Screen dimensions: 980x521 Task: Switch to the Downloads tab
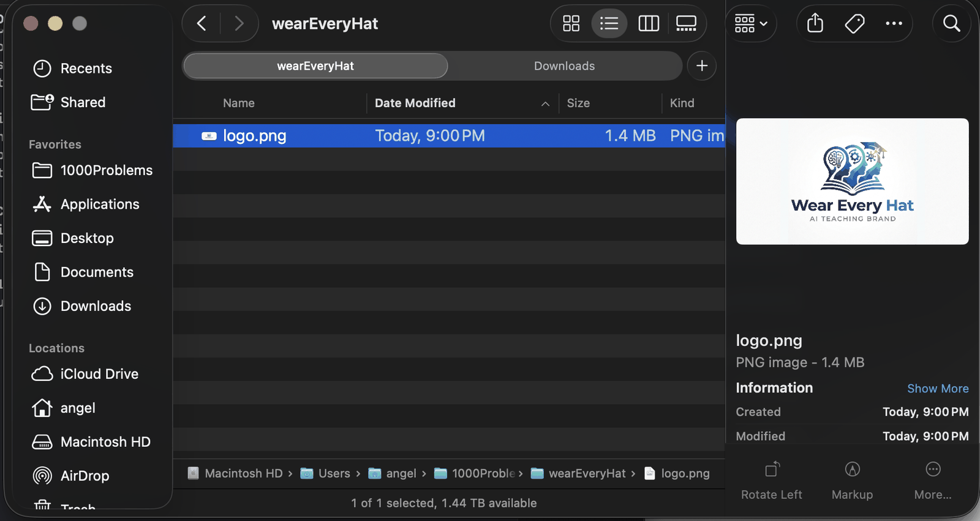(565, 66)
